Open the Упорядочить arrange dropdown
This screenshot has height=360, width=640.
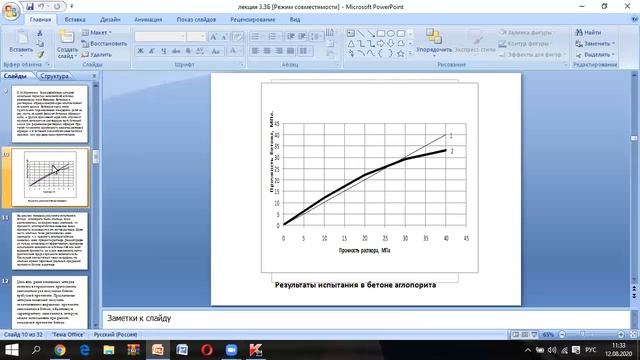click(x=434, y=41)
